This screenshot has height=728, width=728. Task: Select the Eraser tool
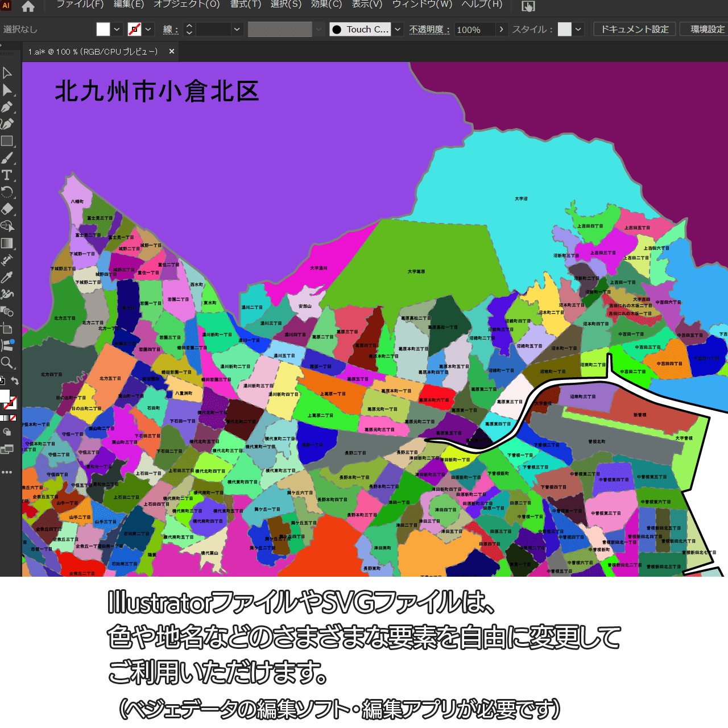point(7,209)
